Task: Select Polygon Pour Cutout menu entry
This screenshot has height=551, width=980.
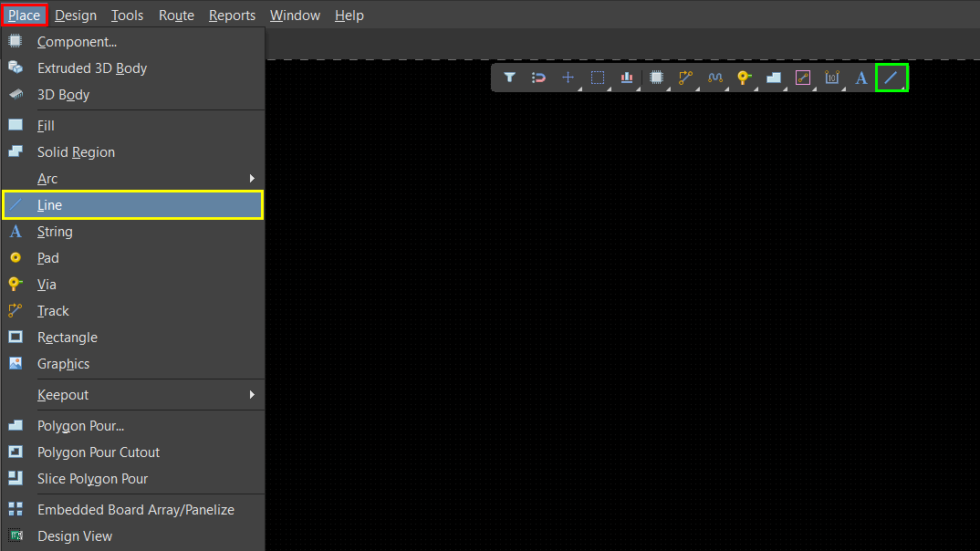Action: click(99, 452)
